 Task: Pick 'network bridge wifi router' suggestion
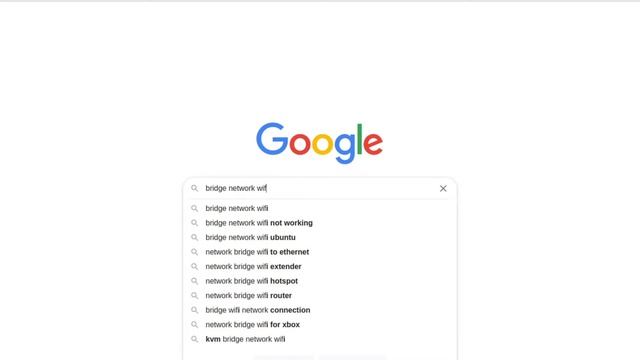tap(320, 296)
